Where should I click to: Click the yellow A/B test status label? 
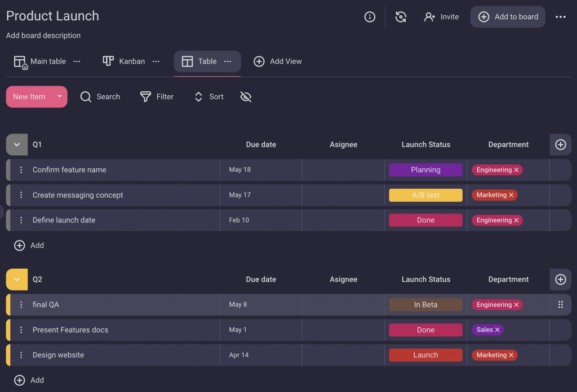pos(425,195)
